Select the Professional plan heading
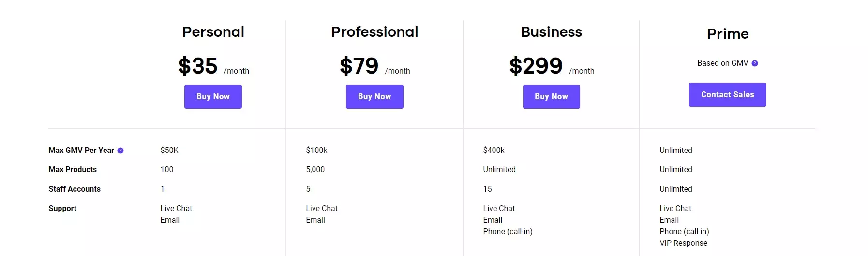The height and width of the screenshot is (256, 868). [x=374, y=32]
